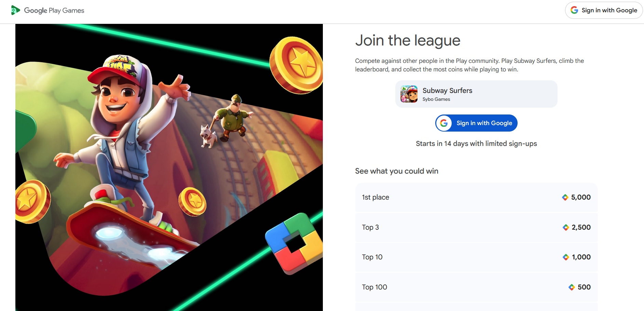
Task: Click the Sybo Games developer name
Action: (x=436, y=99)
